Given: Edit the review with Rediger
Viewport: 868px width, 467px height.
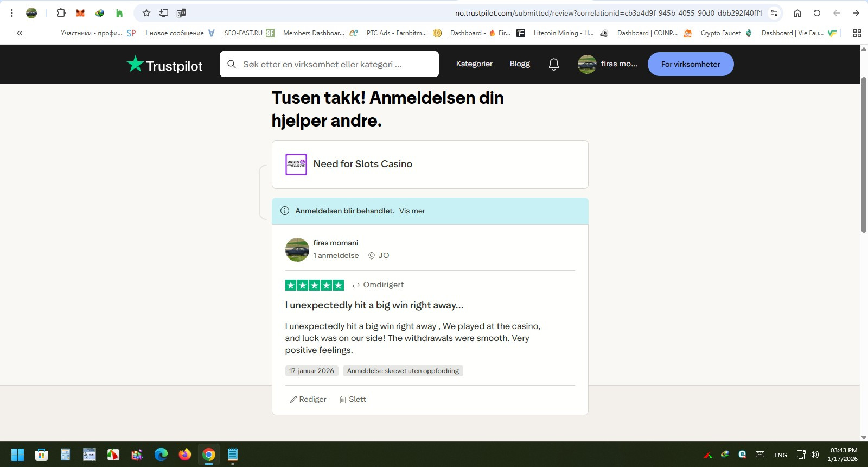Looking at the screenshot, I should (308, 399).
